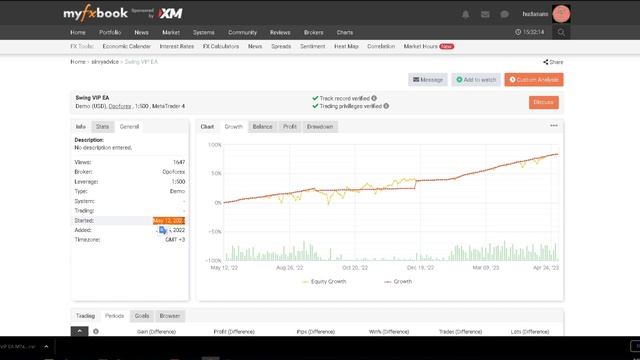The image size is (640, 360).
Task: Click the orange Discuss button
Action: coord(544,102)
